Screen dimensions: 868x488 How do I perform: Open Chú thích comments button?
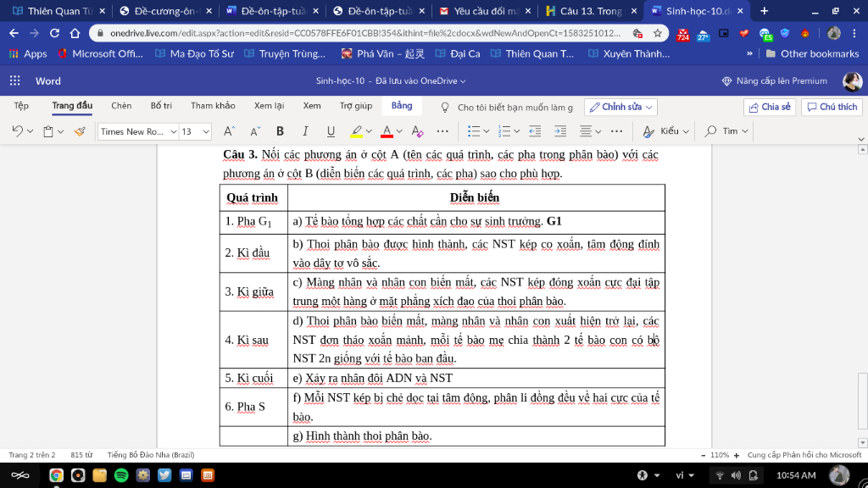(x=832, y=107)
